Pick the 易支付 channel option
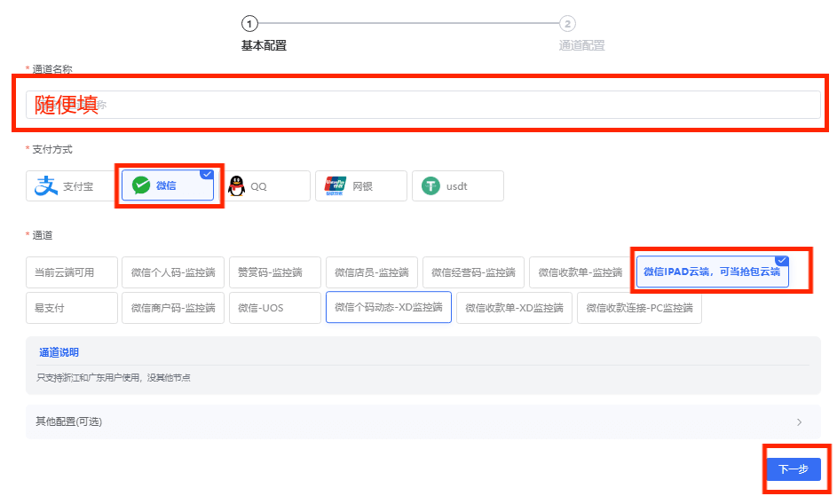837x504 pixels. point(72,308)
